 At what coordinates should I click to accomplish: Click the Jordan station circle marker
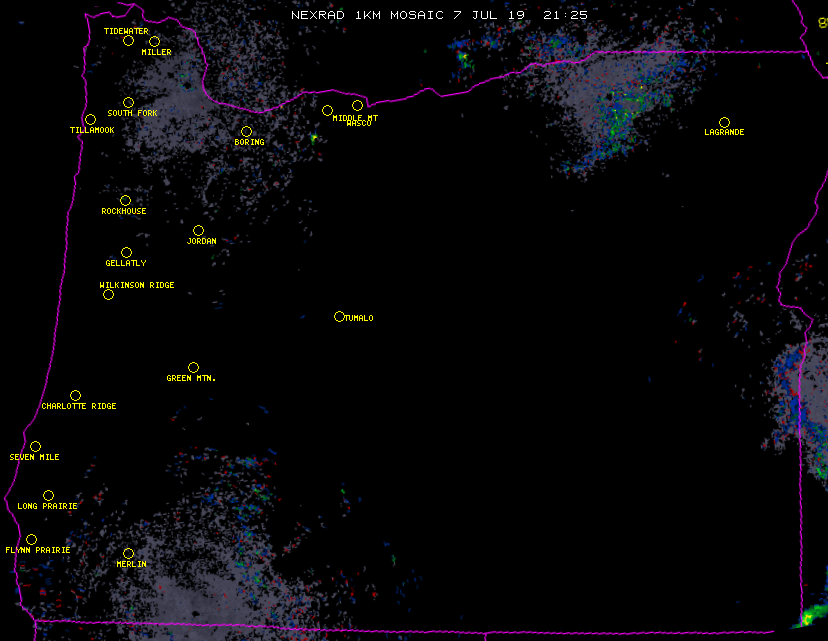pyautogui.click(x=198, y=231)
